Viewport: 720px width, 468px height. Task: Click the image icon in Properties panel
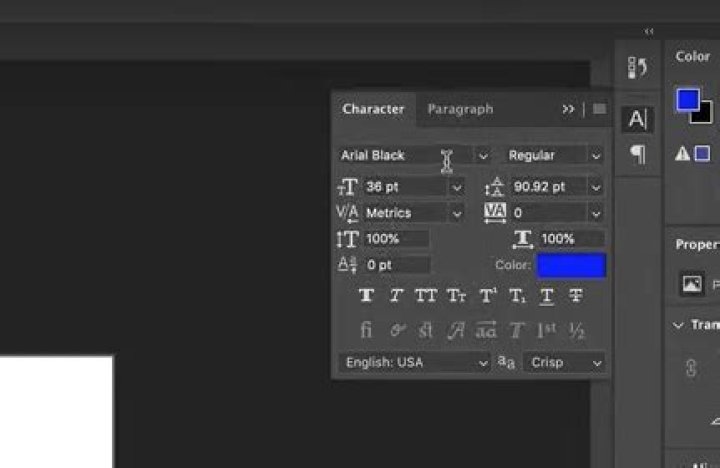tap(692, 284)
